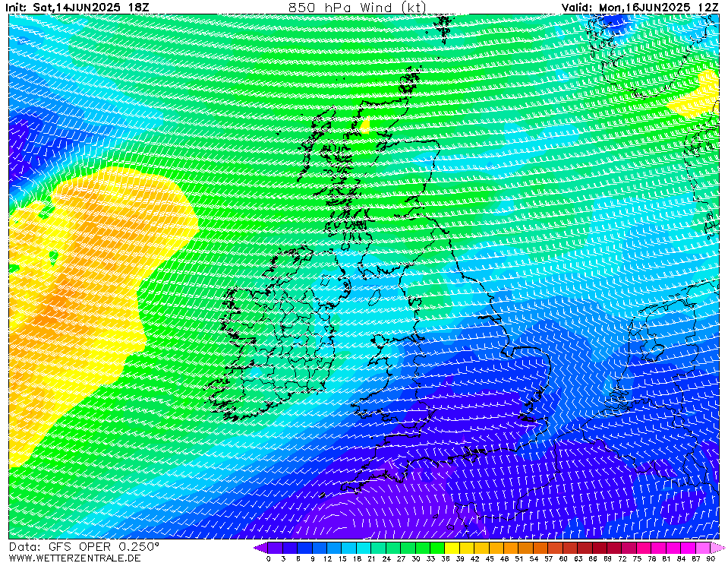Open the WWW.WETTERZENTRALE.DE link text
The width and height of the screenshot is (728, 563).
coord(74,558)
